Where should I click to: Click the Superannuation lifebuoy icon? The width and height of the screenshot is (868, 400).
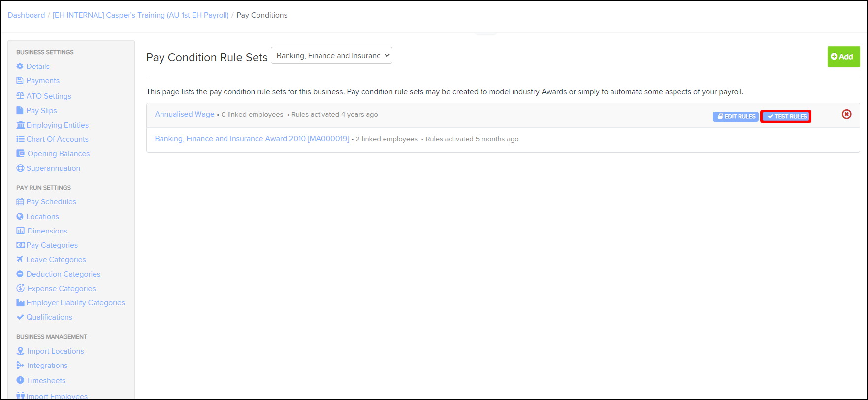pos(20,168)
